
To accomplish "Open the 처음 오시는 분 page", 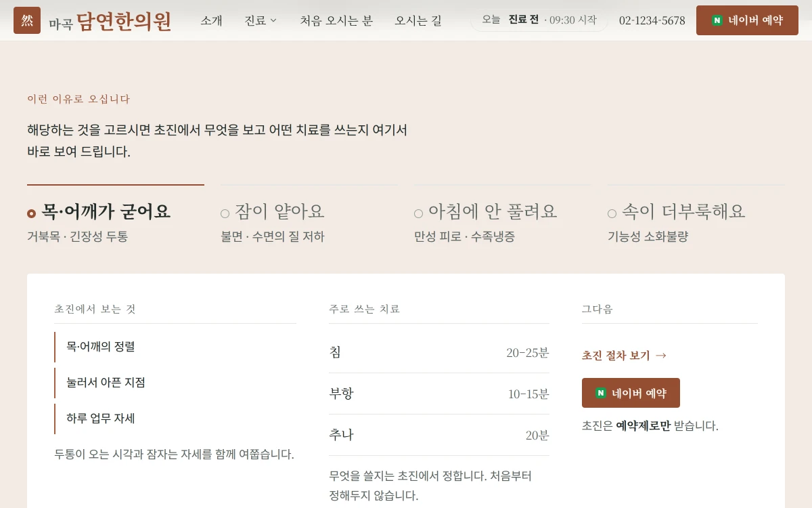I will (336, 20).
